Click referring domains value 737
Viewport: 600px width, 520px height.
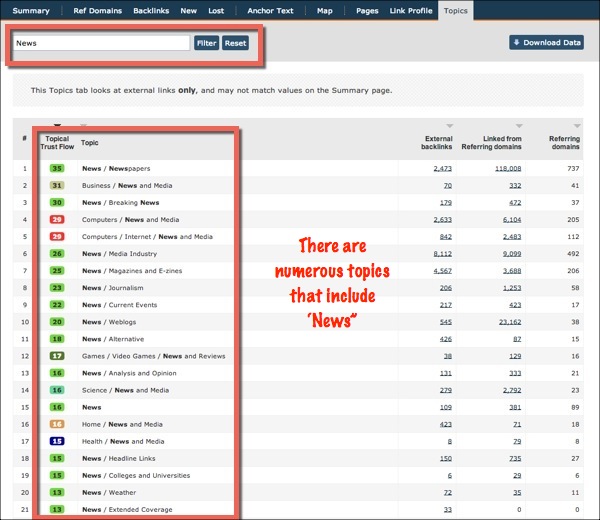573,168
